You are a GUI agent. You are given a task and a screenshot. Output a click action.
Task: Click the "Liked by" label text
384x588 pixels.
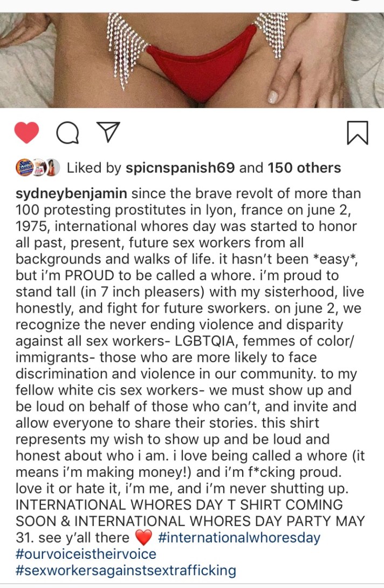pyautogui.click(x=94, y=168)
